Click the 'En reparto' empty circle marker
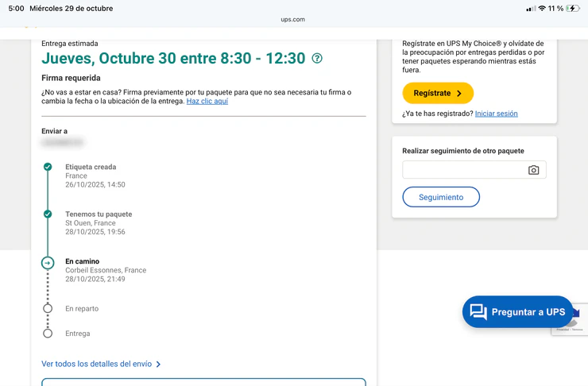 pos(48,308)
